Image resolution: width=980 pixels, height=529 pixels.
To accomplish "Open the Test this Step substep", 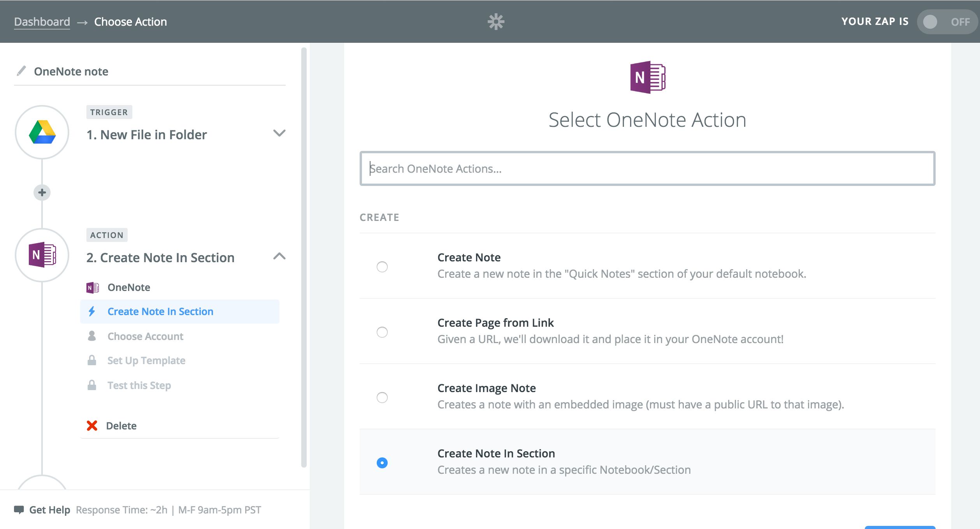I will 180,385.
